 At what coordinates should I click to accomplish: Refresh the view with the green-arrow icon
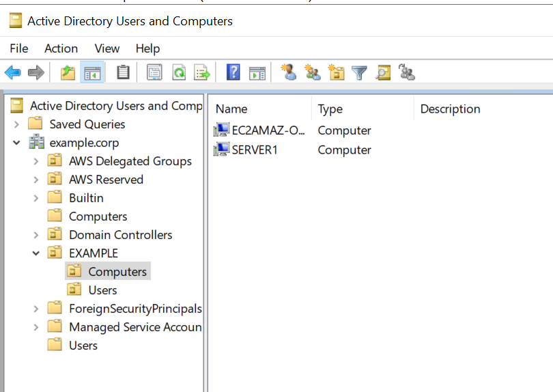click(x=179, y=72)
